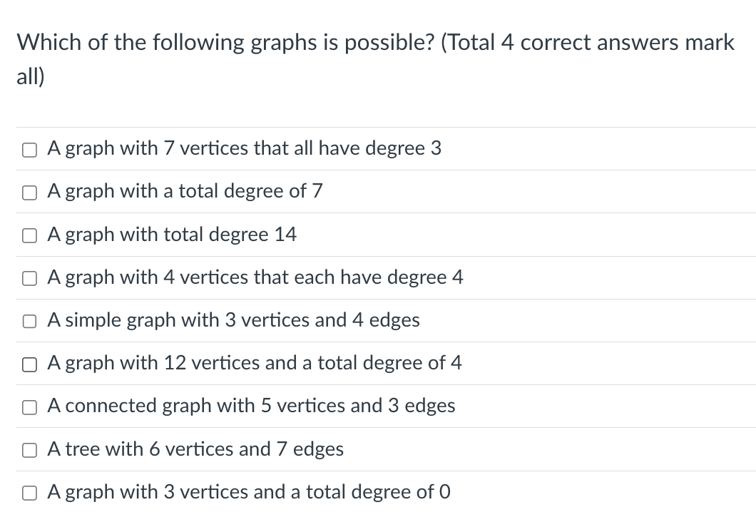Viewport: 756px width, 532px height.
Task: Select the checkbox for total degree 14
Action: pyautogui.click(x=29, y=235)
